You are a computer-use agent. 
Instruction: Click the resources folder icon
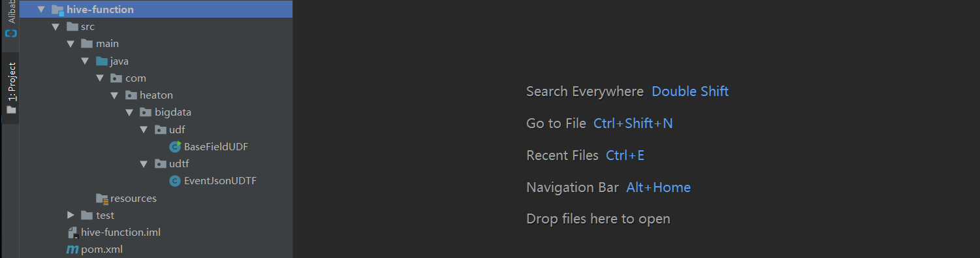(x=102, y=198)
